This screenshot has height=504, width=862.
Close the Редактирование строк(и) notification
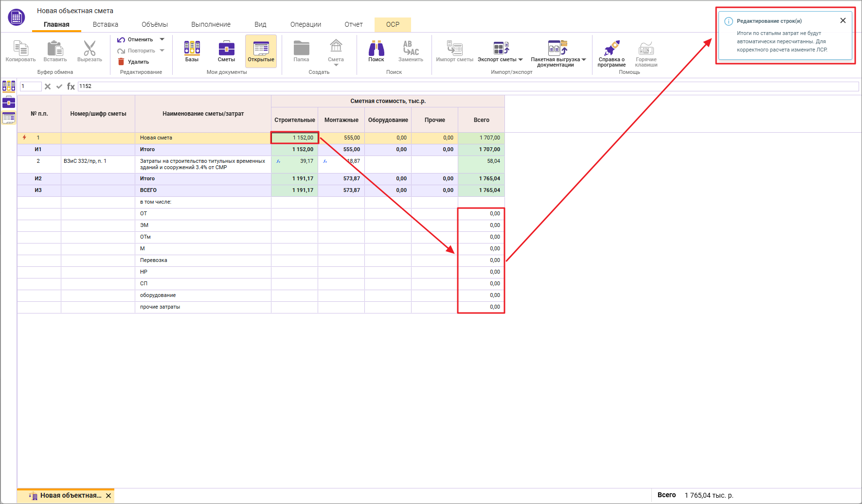point(843,20)
